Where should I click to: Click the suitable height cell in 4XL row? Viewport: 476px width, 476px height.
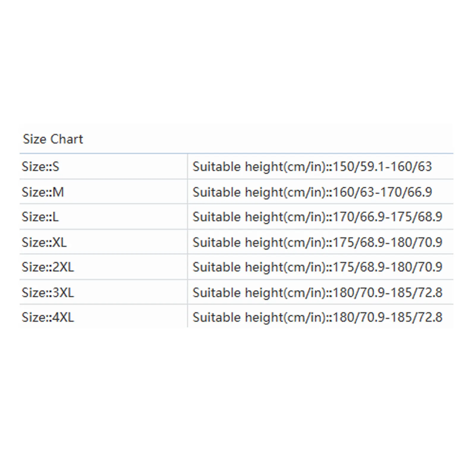tap(317, 317)
